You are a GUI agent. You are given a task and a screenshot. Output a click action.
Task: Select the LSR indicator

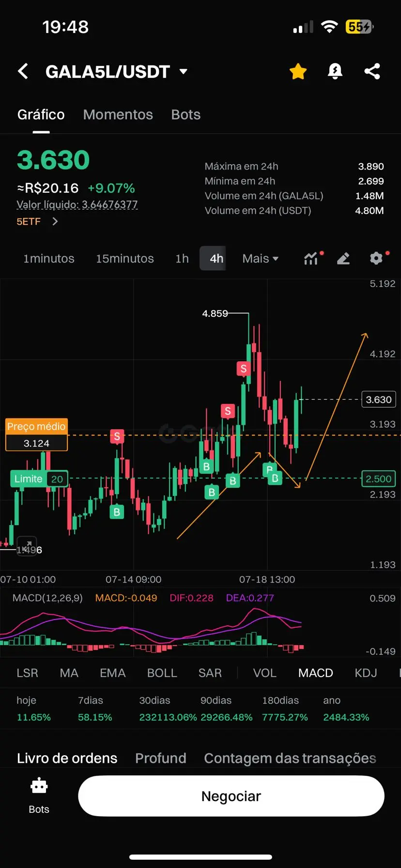tap(27, 673)
